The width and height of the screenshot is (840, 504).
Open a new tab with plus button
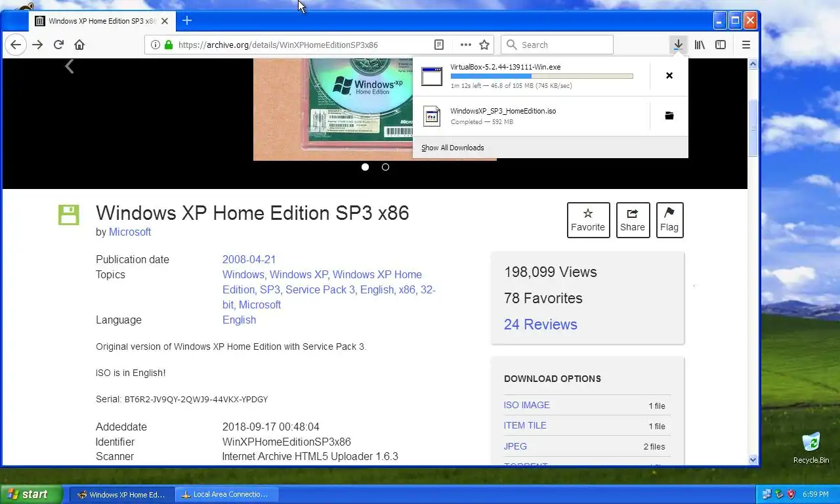[x=186, y=20]
